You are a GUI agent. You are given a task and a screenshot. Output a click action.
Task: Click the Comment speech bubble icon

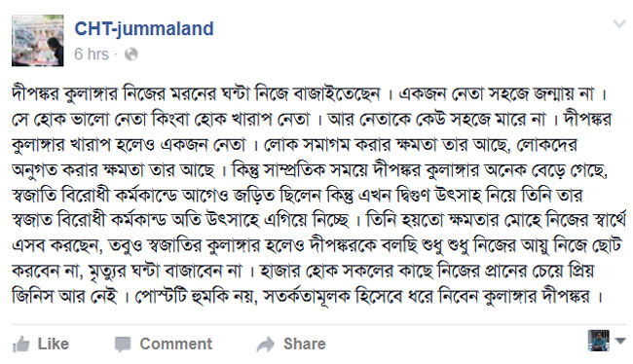(x=123, y=345)
